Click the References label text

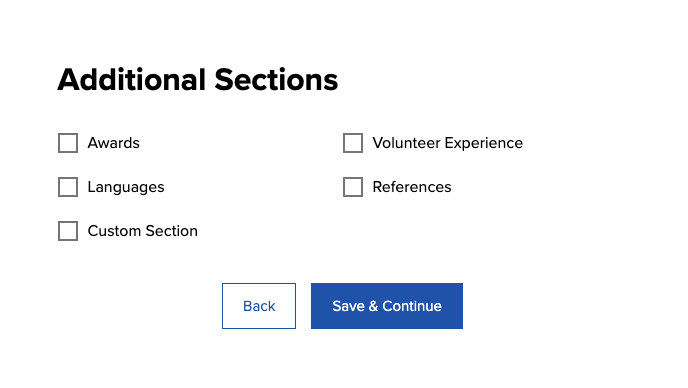tap(412, 187)
